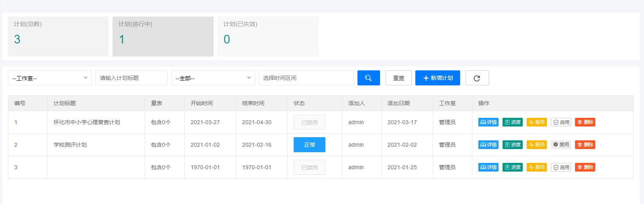Open 详情 for plan number 3
This screenshot has width=644, height=204.
tap(488, 167)
